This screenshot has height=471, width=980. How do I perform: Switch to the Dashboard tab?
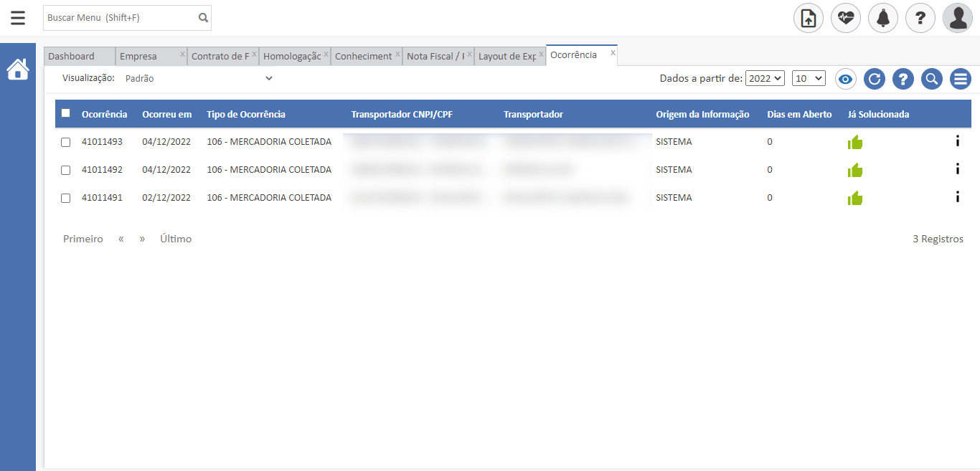72,57
